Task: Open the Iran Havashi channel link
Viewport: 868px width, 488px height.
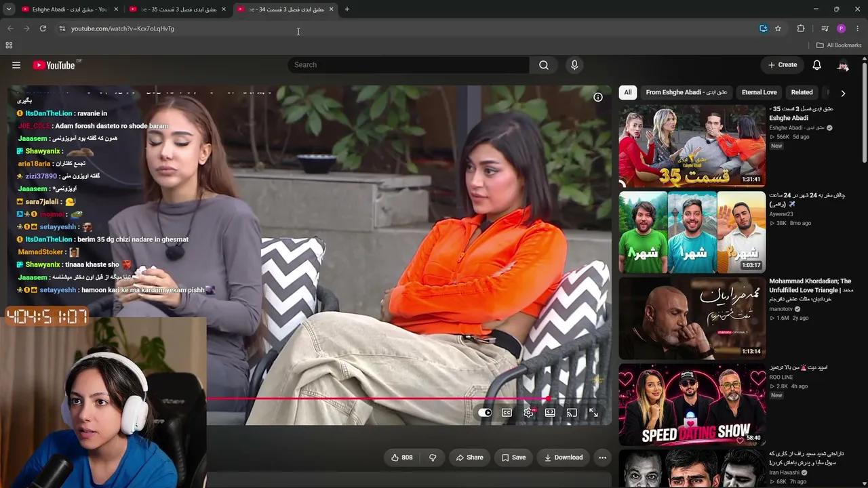Action: [785, 472]
